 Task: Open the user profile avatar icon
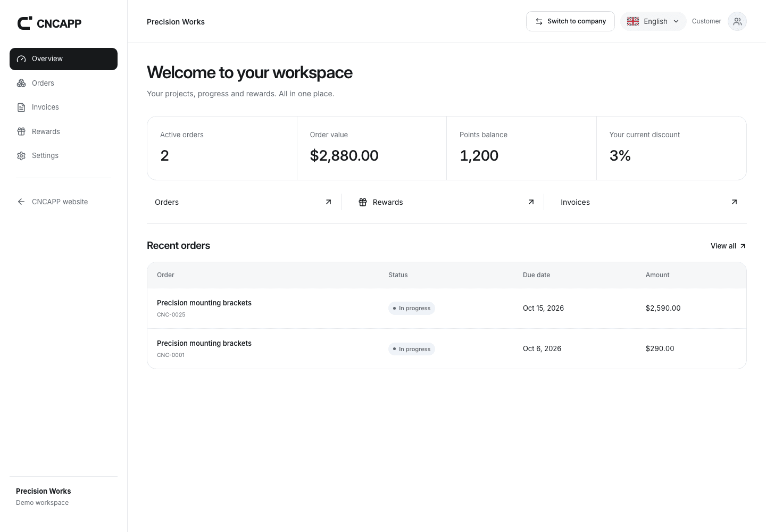pyautogui.click(x=737, y=21)
